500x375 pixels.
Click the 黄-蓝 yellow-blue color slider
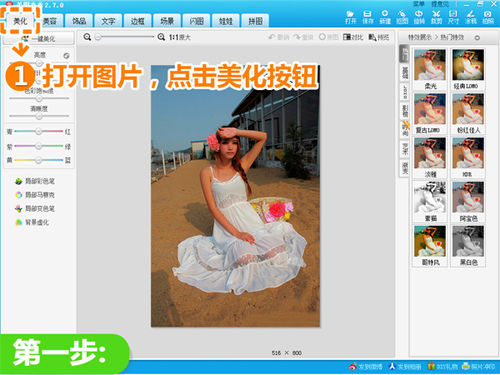[x=39, y=160]
